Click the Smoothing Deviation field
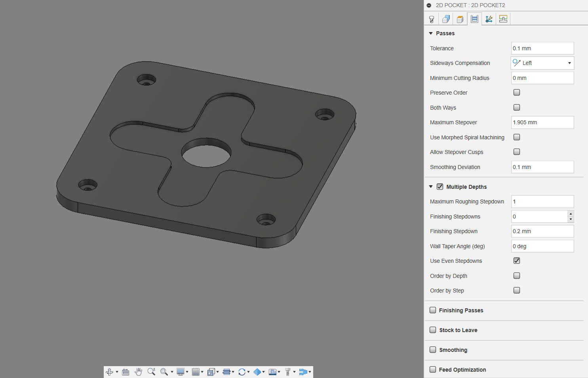Screen dimensions: 588x378 click(x=542, y=167)
